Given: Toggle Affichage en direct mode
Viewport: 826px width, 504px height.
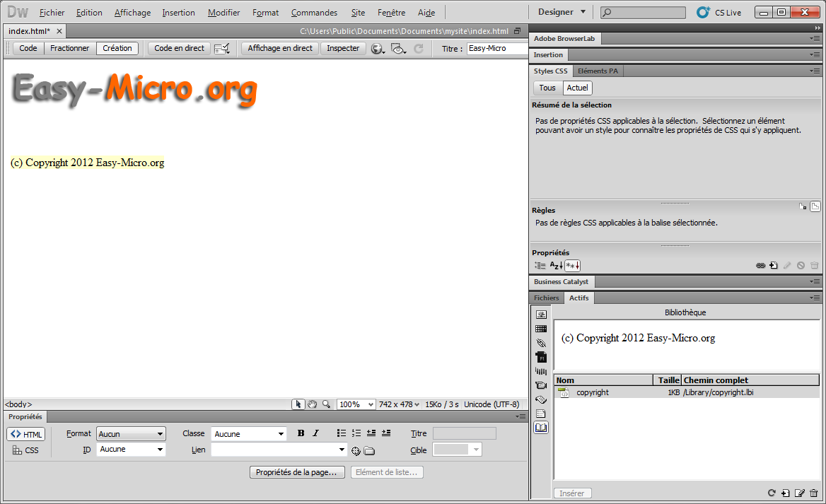Looking at the screenshot, I should click(280, 48).
